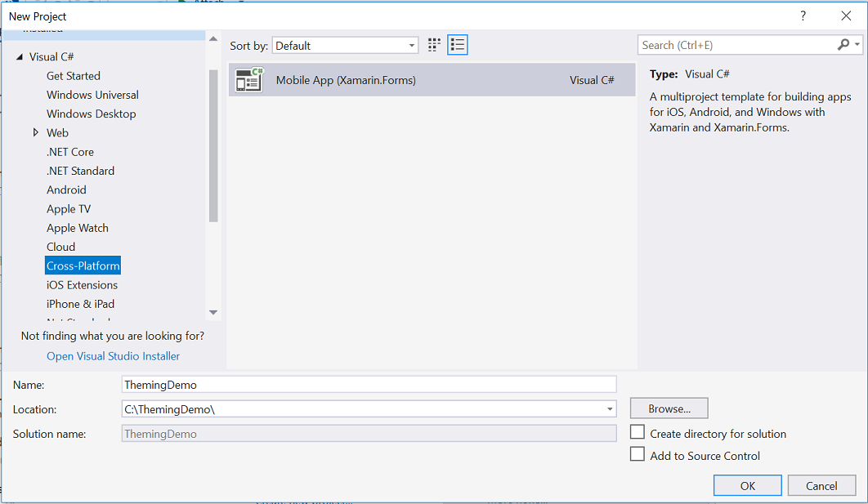Select Apple Watch category
This screenshot has height=504, width=868.
[78, 228]
